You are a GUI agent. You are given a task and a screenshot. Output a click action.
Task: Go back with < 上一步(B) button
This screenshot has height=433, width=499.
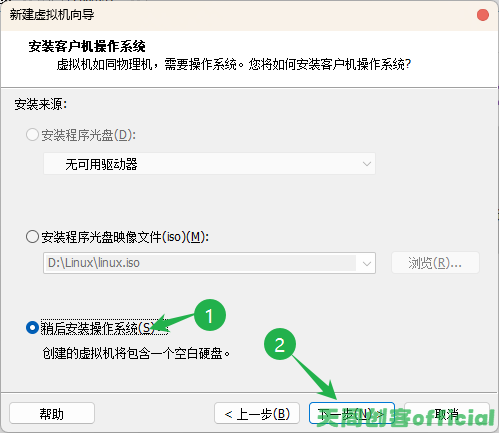(x=257, y=414)
